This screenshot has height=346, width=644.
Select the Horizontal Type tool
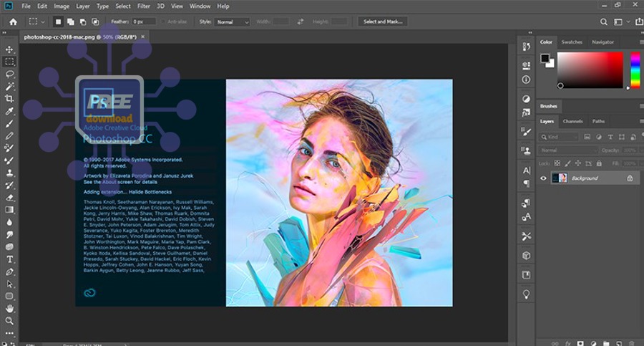[x=9, y=259]
